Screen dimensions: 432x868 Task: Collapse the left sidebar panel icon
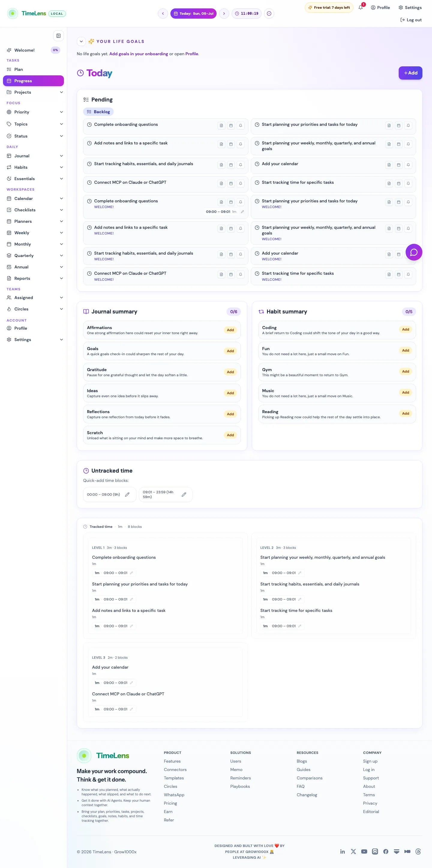[58, 36]
